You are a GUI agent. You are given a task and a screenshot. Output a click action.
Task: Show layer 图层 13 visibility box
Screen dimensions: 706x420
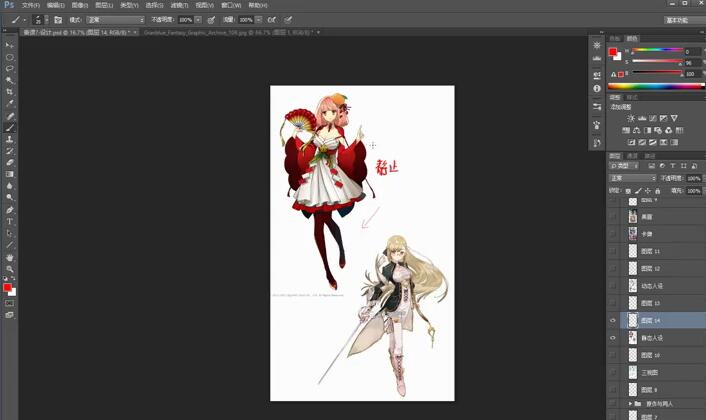[612, 303]
